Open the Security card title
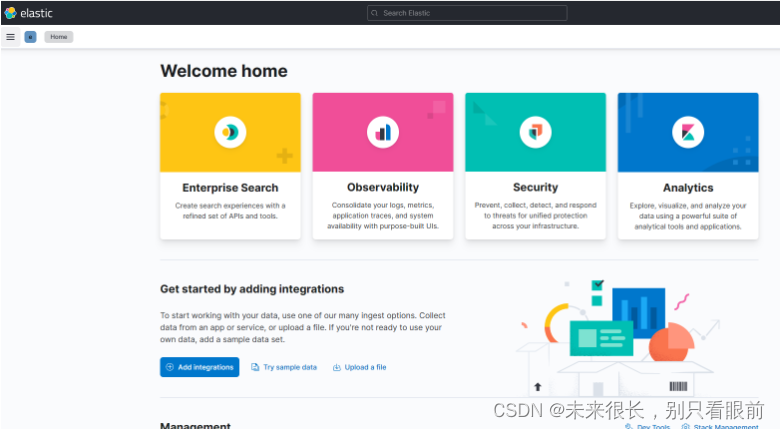 point(536,187)
